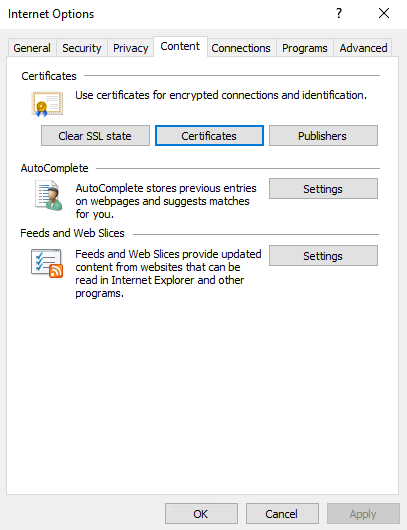Click the 'Feeds and Web Slices provide updated' description
The image size is (407, 530).
point(168,273)
